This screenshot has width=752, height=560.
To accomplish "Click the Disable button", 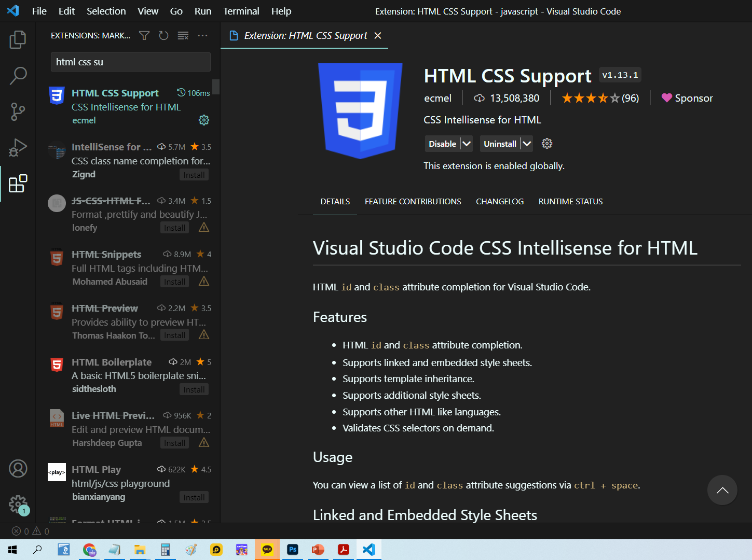I will (x=442, y=144).
